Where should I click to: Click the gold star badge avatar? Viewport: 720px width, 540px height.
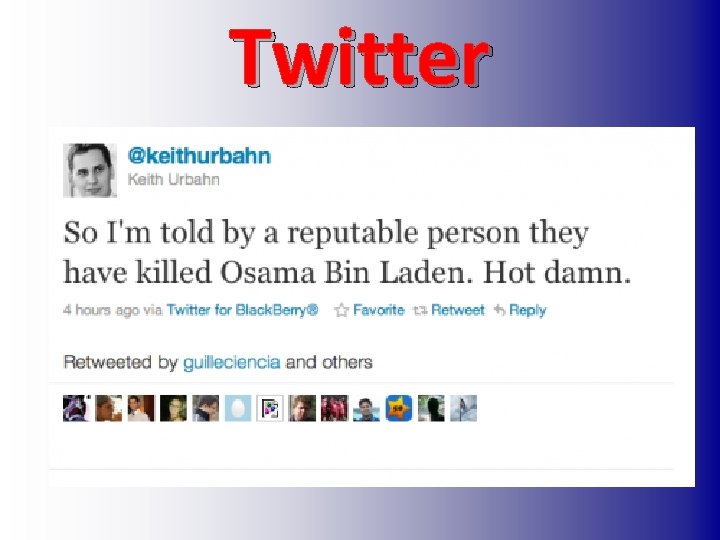[x=399, y=408]
